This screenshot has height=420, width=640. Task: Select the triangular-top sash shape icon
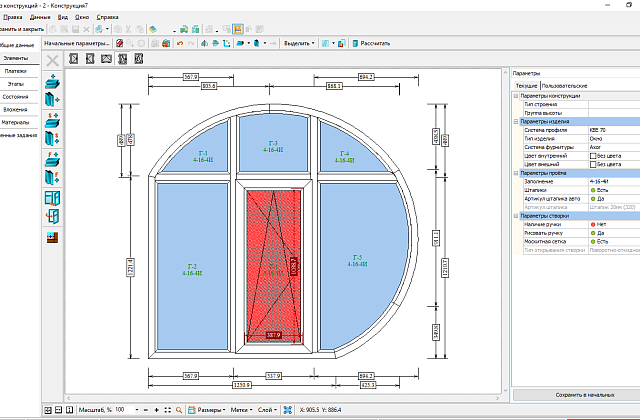[x=106, y=59]
